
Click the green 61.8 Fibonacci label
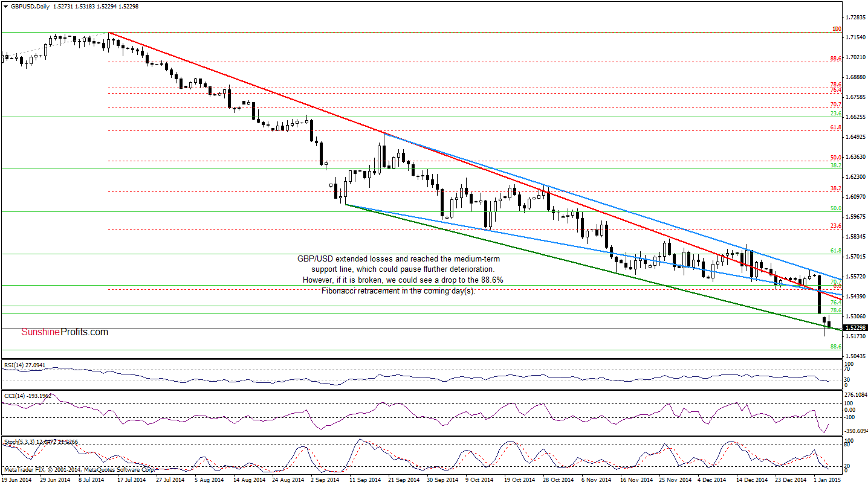pyautogui.click(x=836, y=251)
